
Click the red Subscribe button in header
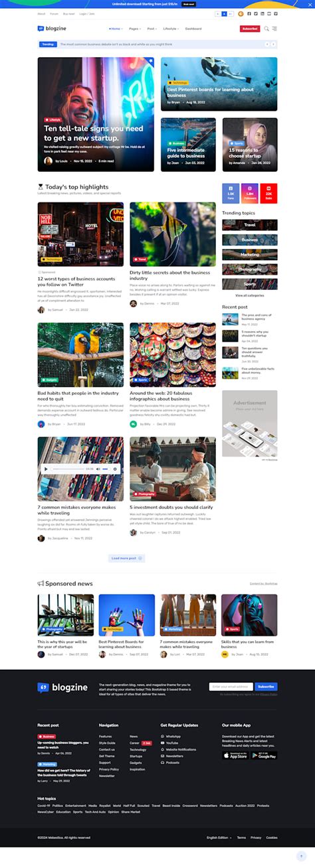(x=250, y=29)
